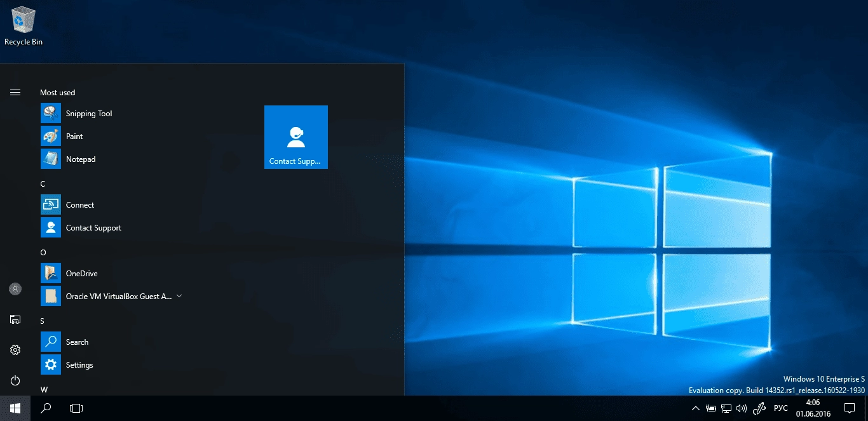Viewport: 868px width, 421px height.
Task: Click the letter C group header
Action: point(43,184)
